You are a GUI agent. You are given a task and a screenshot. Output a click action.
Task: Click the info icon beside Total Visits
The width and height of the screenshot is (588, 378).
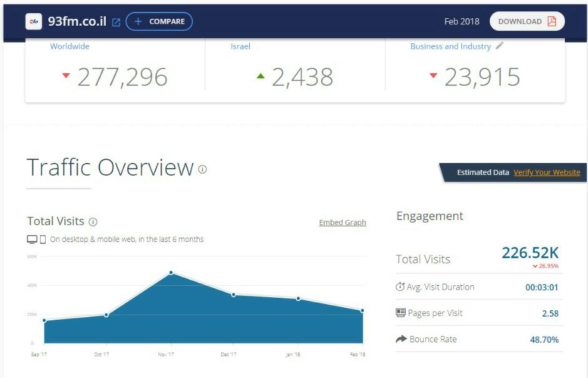tap(93, 221)
